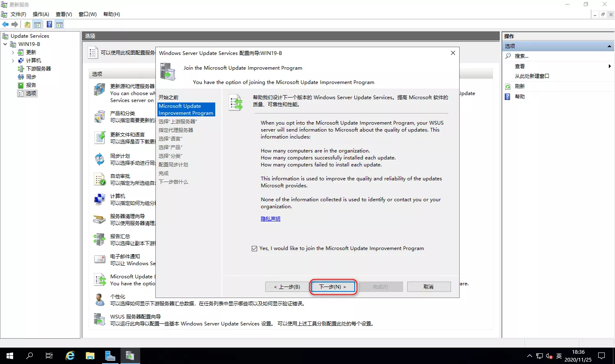
Task: Select 下游服务器 in the tree
Action: pos(39,69)
